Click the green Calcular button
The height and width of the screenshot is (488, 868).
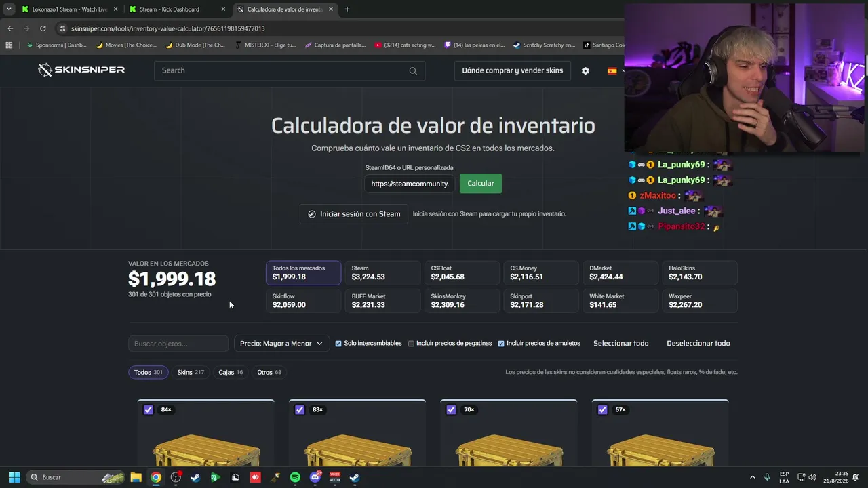481,184
